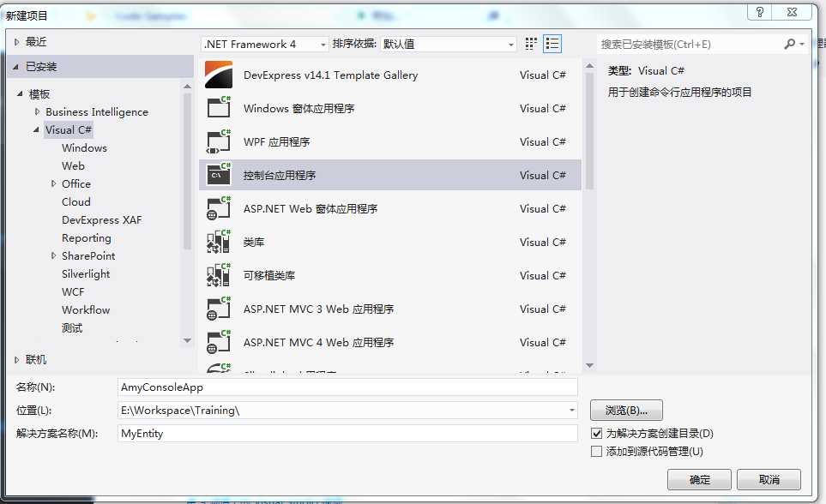Enable 添加到源代码管理 checkbox

tap(596, 452)
